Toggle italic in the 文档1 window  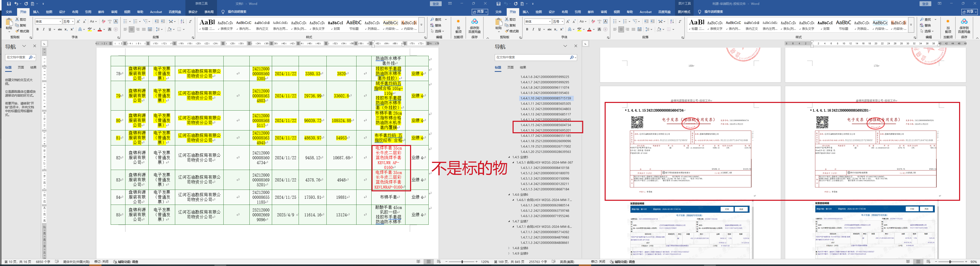coord(43,29)
